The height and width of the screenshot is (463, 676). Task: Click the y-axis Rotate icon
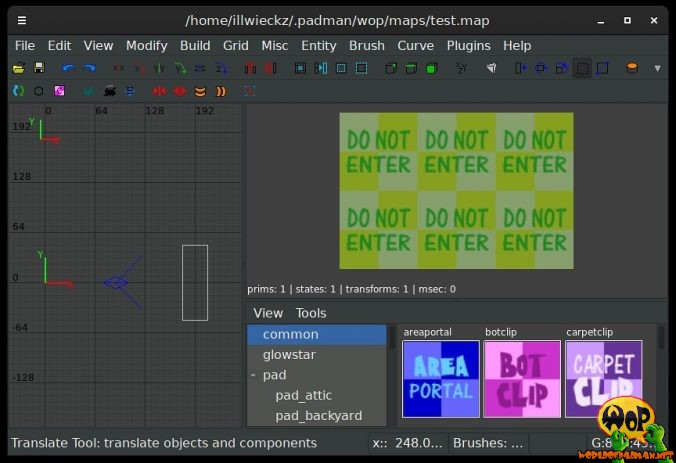pyautogui.click(x=180, y=68)
